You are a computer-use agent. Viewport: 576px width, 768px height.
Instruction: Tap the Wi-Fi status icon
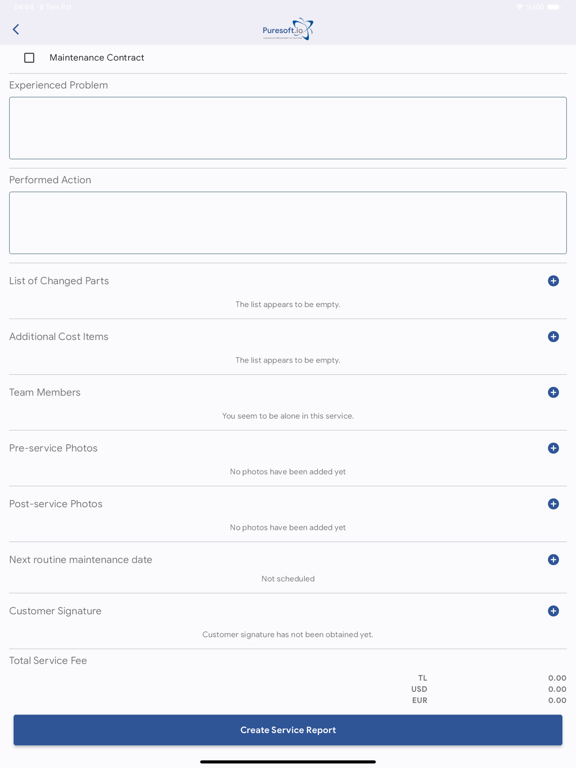coord(520,7)
